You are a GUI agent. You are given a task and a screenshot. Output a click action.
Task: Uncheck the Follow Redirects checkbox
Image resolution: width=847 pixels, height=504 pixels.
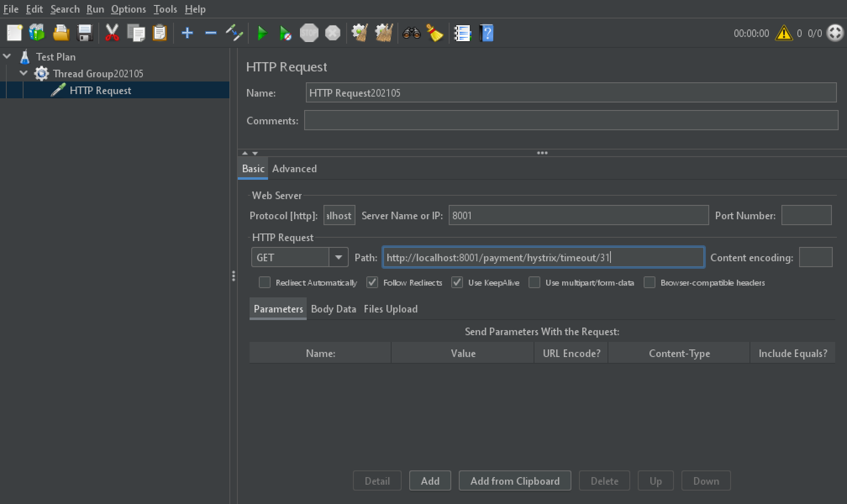[372, 283]
